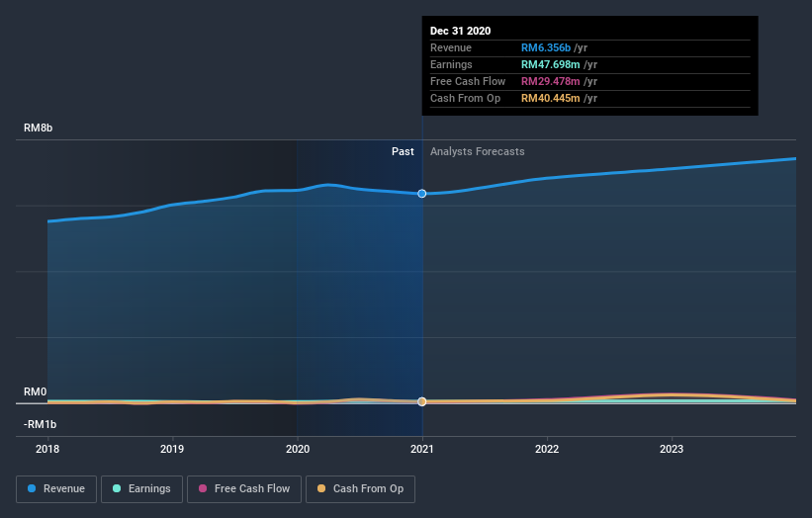Click the Revenue row label in tooltip

pos(451,48)
